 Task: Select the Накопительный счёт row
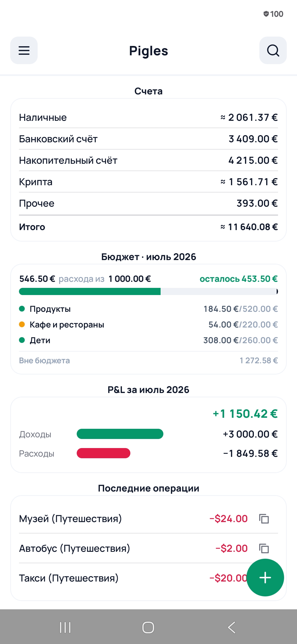148,160
